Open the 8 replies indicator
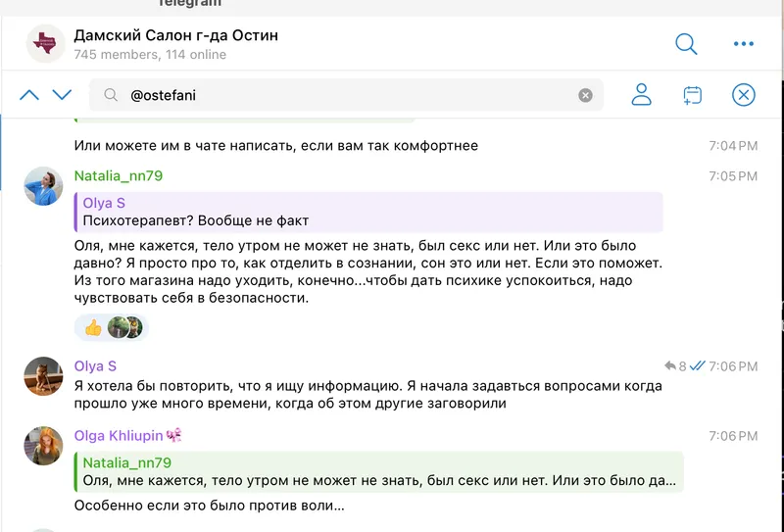 point(675,366)
